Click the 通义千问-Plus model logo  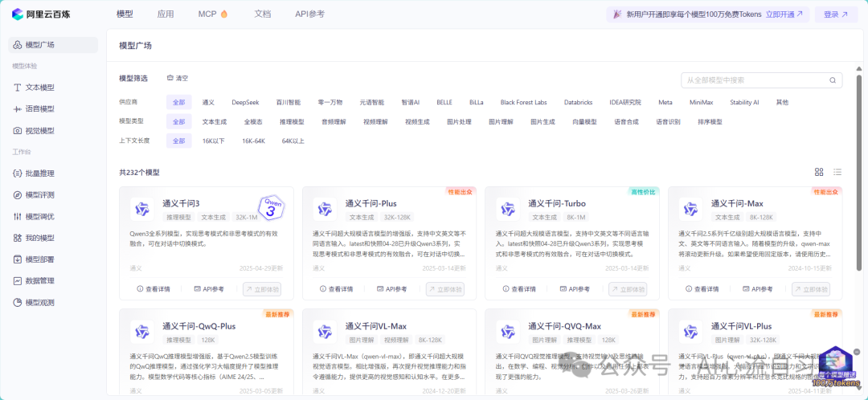tap(325, 209)
